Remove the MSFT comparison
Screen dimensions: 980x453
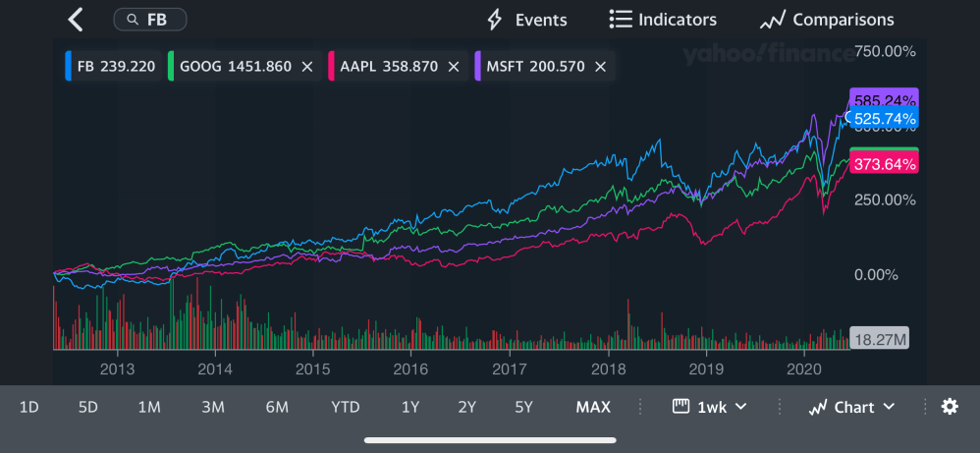click(x=601, y=67)
